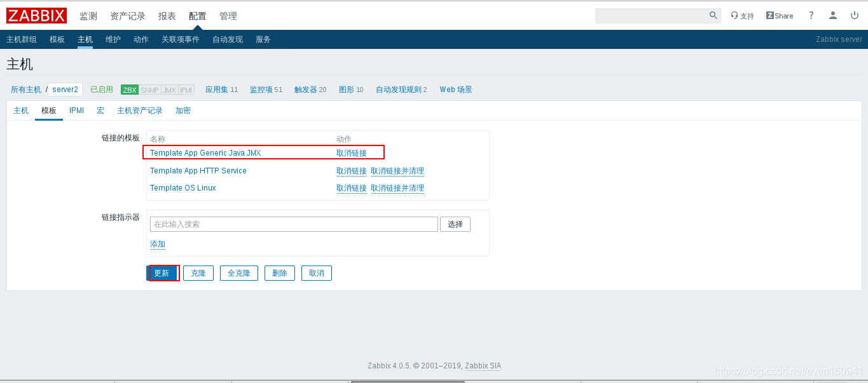
Task: Click 取消链接 for Template OS Linux
Action: click(x=352, y=188)
